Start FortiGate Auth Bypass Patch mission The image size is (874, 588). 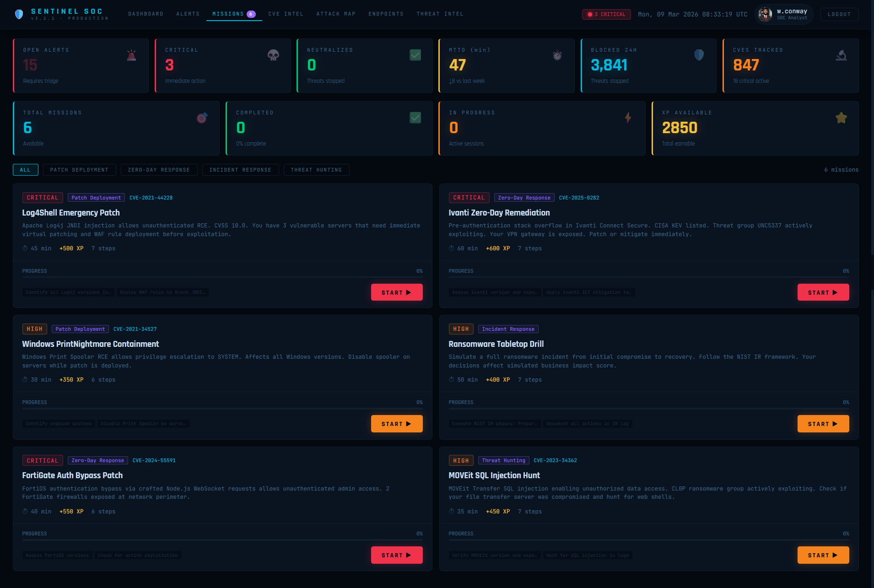[397, 555]
